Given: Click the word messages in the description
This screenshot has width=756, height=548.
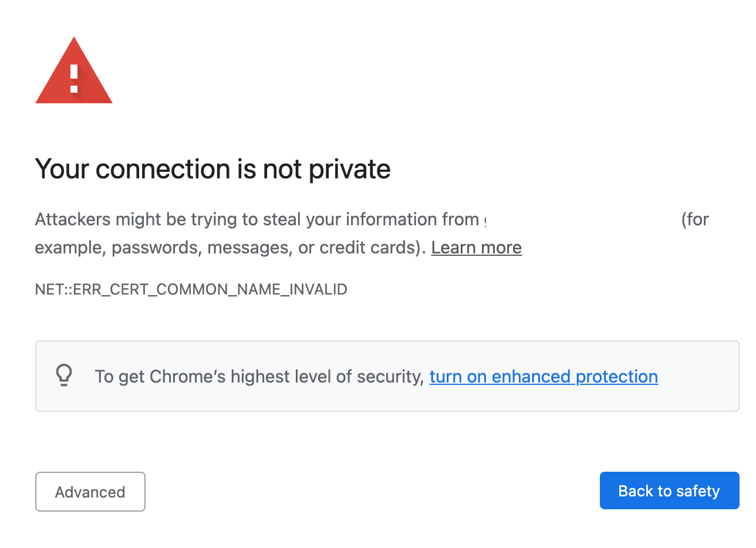Looking at the screenshot, I should pyautogui.click(x=250, y=248).
